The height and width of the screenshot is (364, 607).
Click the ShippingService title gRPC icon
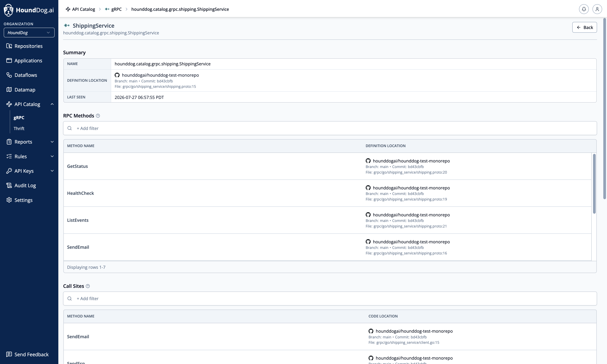click(x=67, y=25)
